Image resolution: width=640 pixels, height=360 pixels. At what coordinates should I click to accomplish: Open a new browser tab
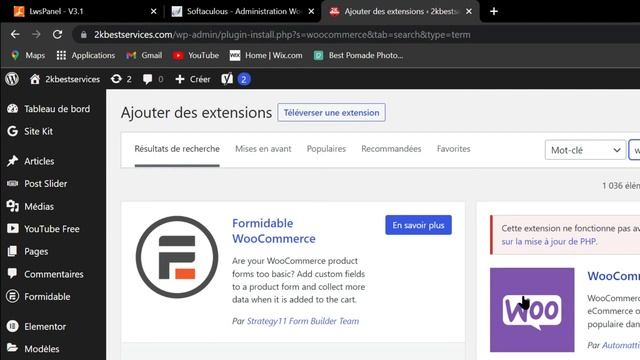493,11
